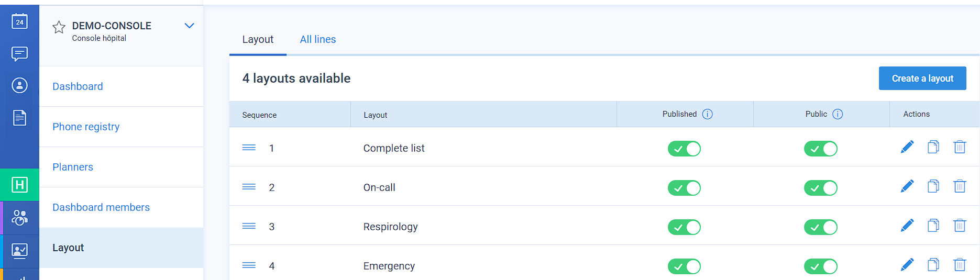
Task: Toggle Public switch for On-call
Action: click(821, 188)
